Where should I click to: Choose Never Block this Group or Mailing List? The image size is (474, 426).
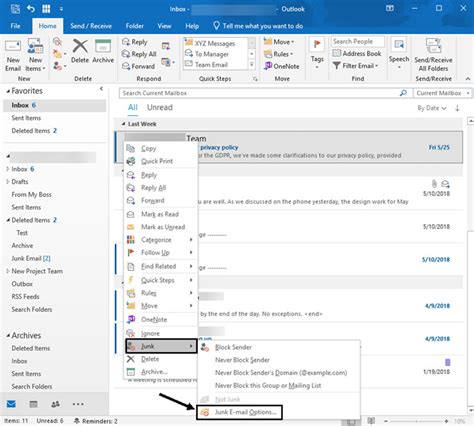pyautogui.click(x=268, y=386)
